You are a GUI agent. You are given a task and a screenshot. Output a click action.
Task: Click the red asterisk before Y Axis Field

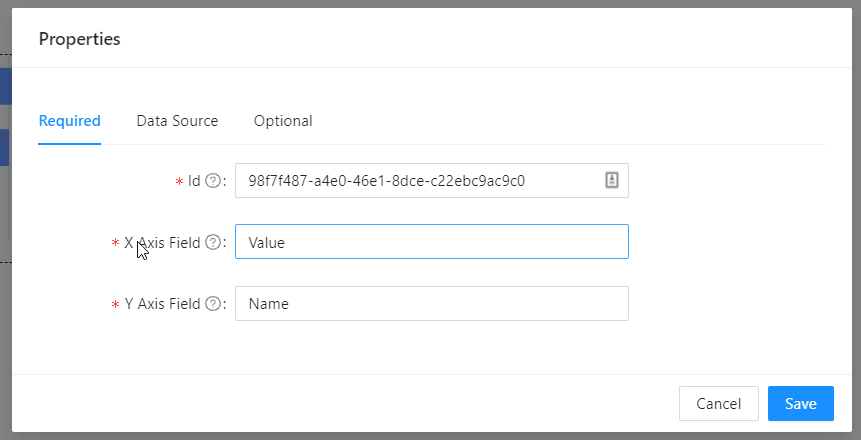click(x=115, y=305)
